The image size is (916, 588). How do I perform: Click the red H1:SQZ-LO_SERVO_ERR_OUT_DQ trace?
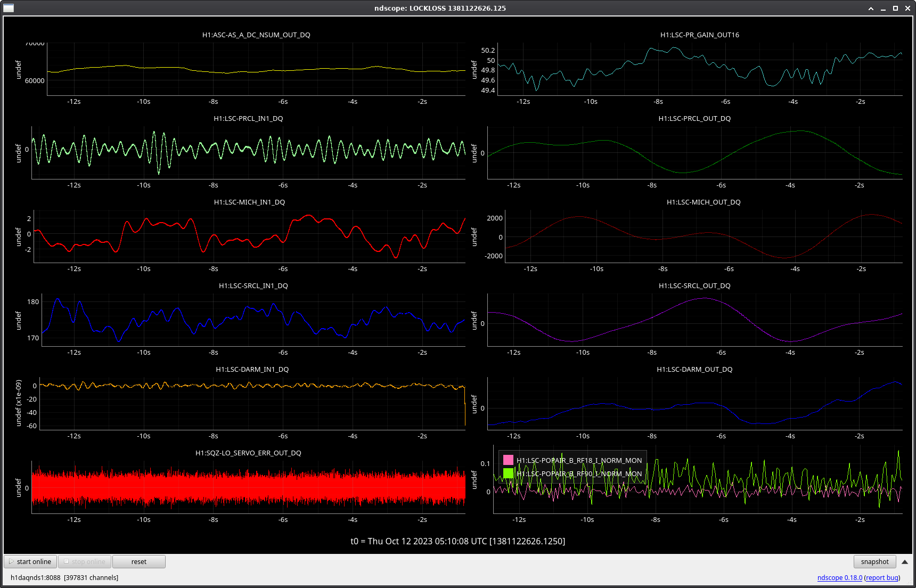point(248,487)
